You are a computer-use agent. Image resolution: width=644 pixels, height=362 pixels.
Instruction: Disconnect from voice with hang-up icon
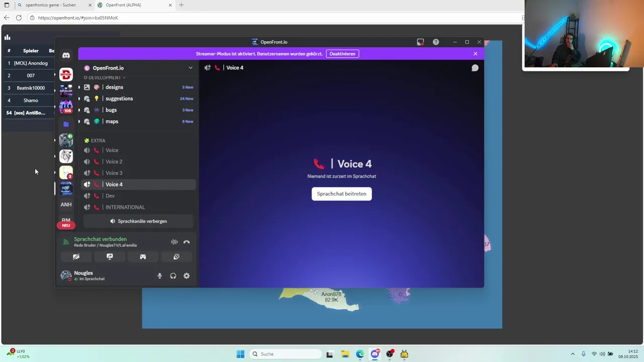pos(187,242)
